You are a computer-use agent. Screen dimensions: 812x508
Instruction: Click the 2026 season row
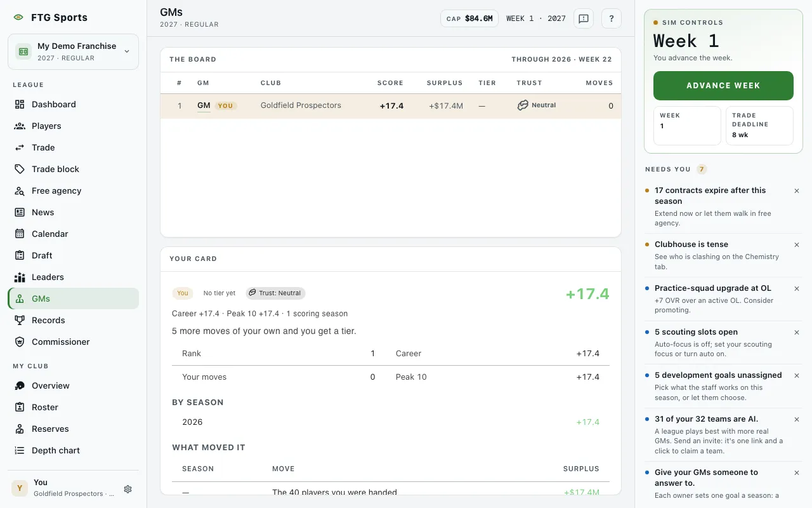(391, 422)
